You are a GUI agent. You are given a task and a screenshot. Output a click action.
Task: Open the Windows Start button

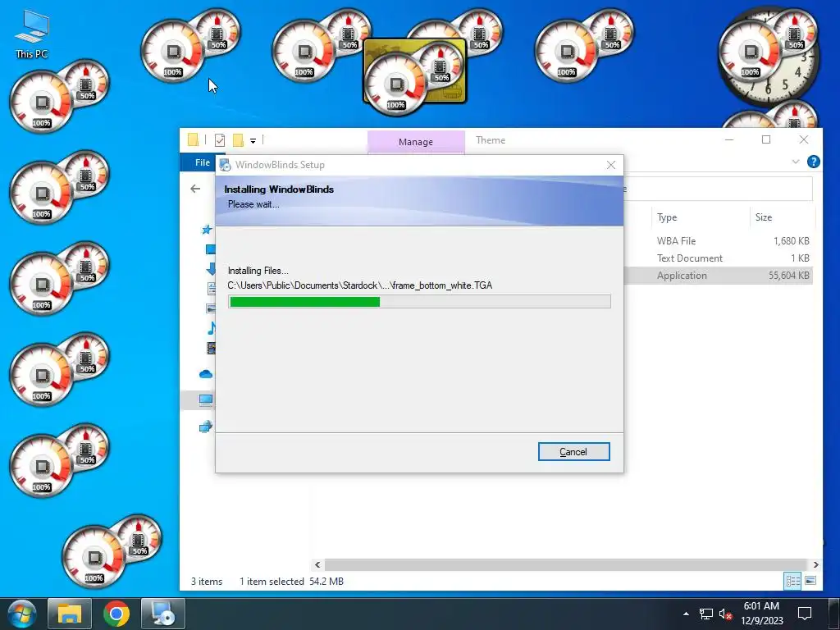click(x=21, y=614)
